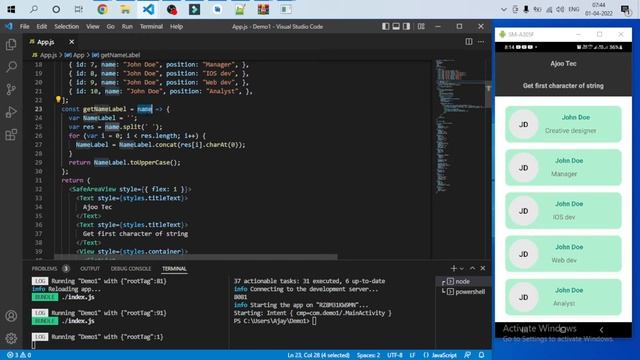The width and height of the screenshot is (640, 360).
Task: Click the split editor right icon
Action: click(x=469, y=42)
